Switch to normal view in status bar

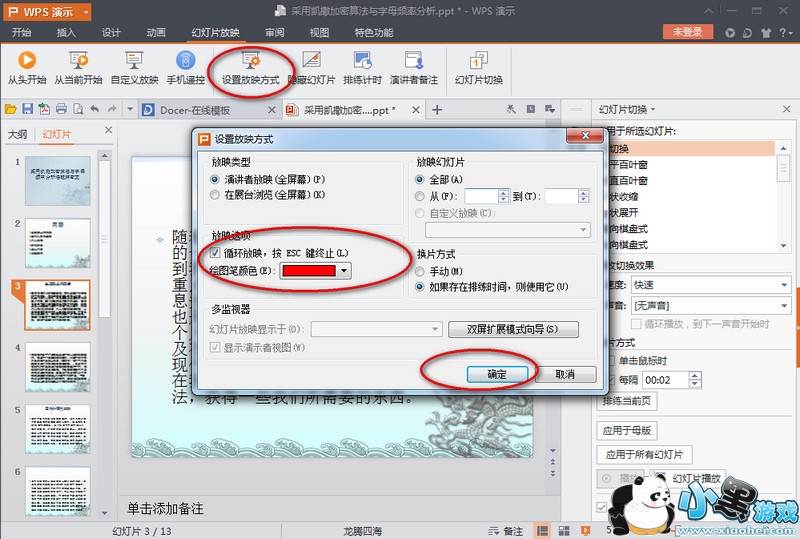[x=542, y=531]
